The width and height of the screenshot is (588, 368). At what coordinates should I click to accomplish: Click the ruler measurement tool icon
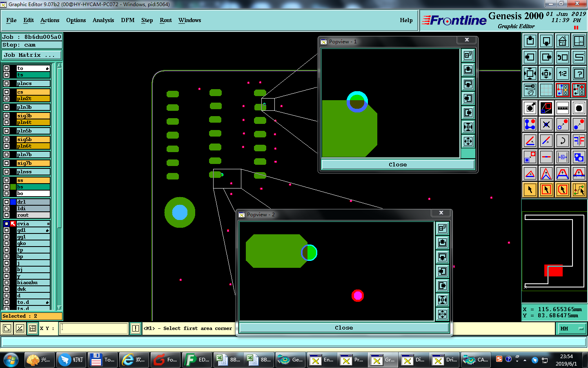click(x=563, y=108)
